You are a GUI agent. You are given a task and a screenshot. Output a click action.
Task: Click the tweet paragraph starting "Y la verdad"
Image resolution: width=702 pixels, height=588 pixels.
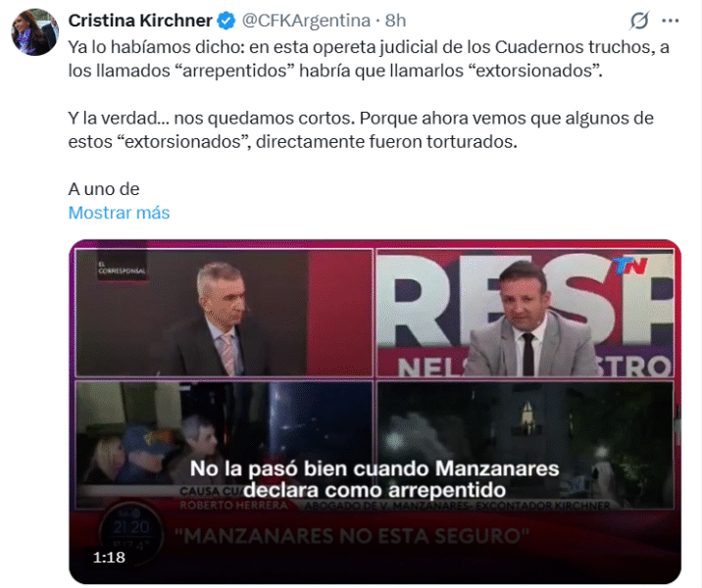(361, 129)
